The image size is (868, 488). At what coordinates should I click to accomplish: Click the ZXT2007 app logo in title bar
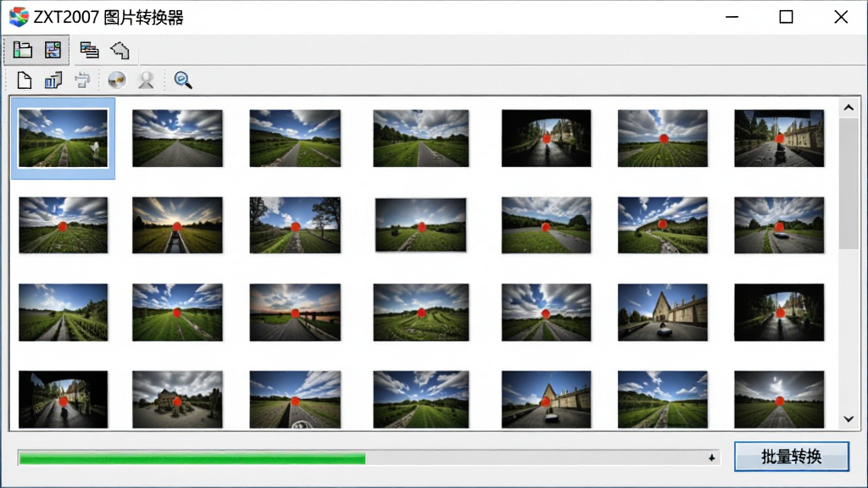coord(19,17)
